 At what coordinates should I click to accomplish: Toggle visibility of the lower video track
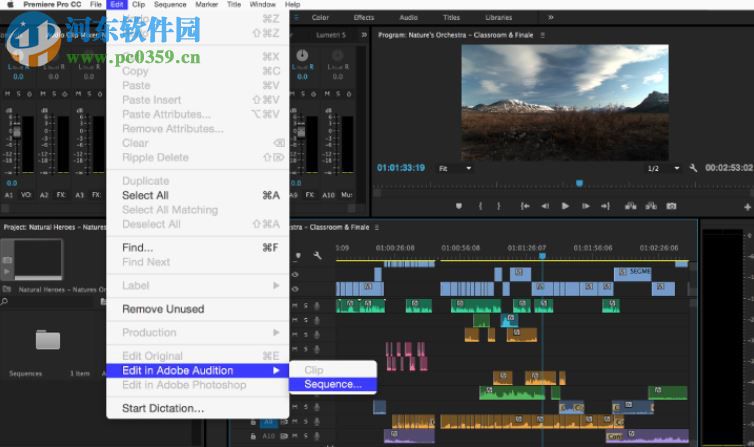(295, 289)
